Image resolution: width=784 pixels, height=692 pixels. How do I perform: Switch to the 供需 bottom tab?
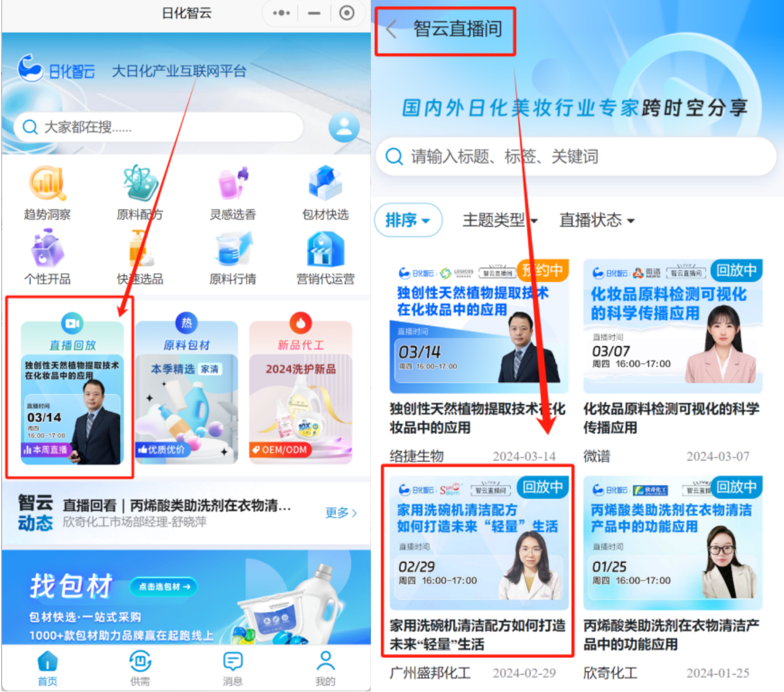tap(140, 668)
